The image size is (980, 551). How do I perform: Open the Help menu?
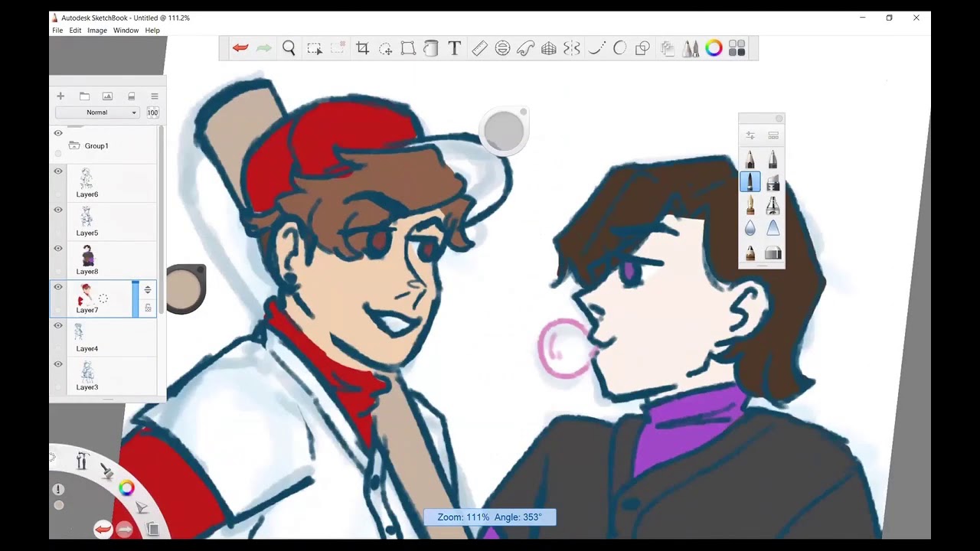coord(152,31)
